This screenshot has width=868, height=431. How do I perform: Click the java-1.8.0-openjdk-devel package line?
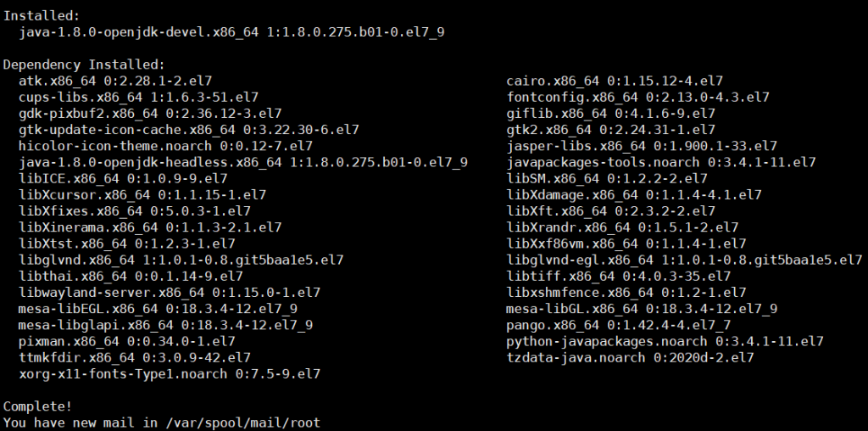coord(231,32)
